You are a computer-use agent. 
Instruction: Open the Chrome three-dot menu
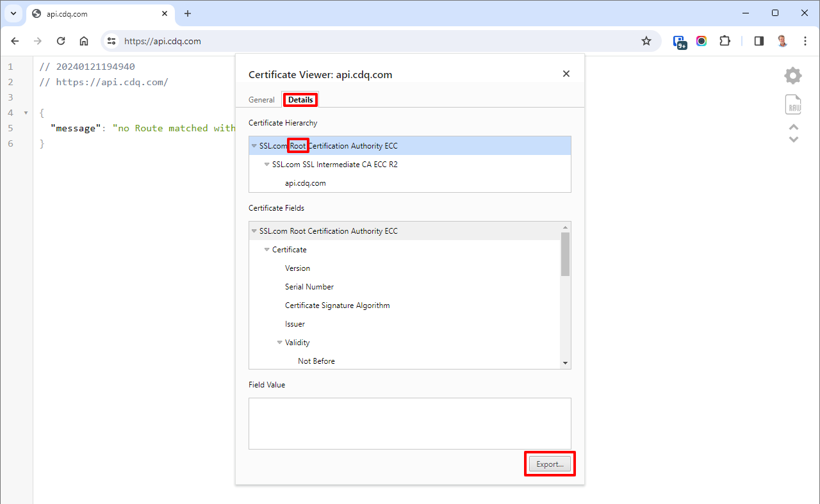point(805,41)
